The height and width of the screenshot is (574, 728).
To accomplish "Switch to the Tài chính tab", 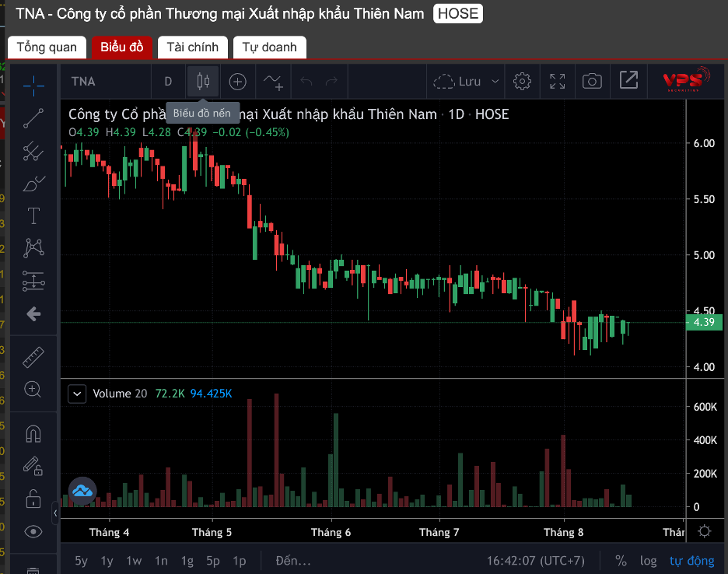I will 193,47.
